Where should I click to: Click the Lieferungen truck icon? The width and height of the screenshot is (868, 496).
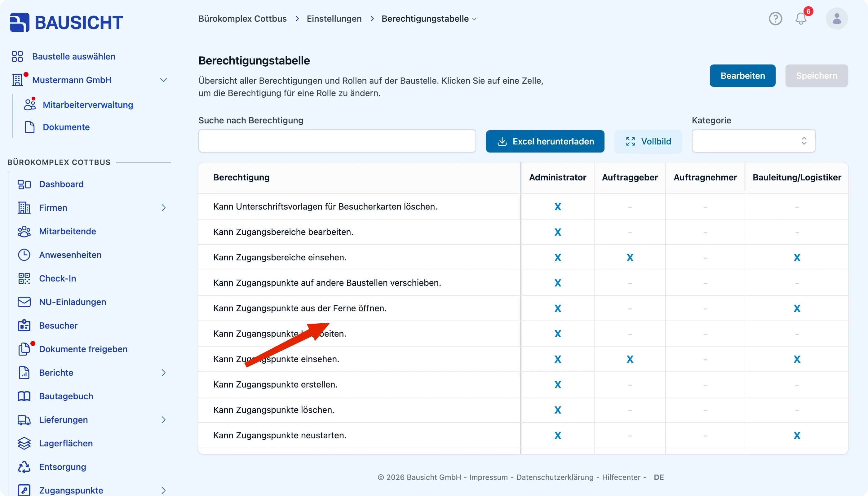click(24, 420)
